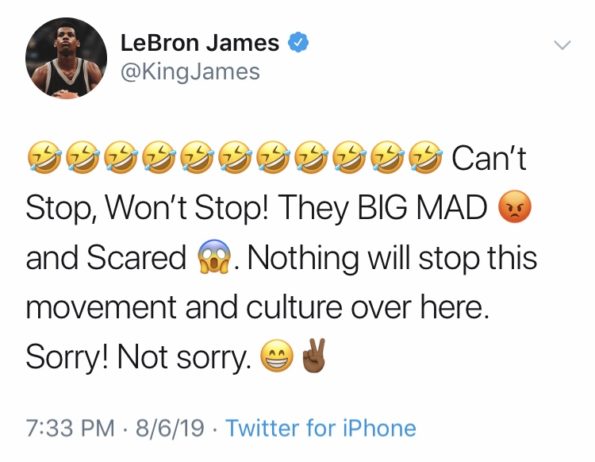The width and height of the screenshot is (595, 462).
Task: Click the angry red face emoji
Action: click(515, 207)
